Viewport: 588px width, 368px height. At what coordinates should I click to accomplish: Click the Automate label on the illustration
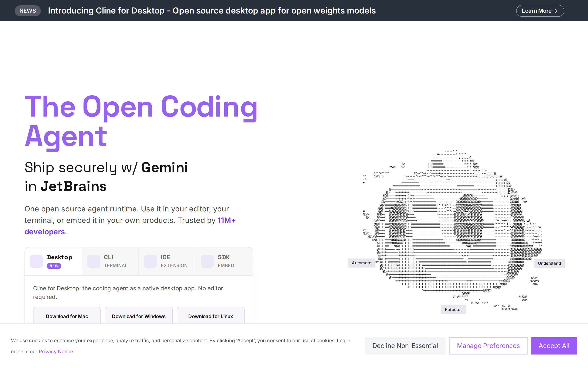pos(361,263)
